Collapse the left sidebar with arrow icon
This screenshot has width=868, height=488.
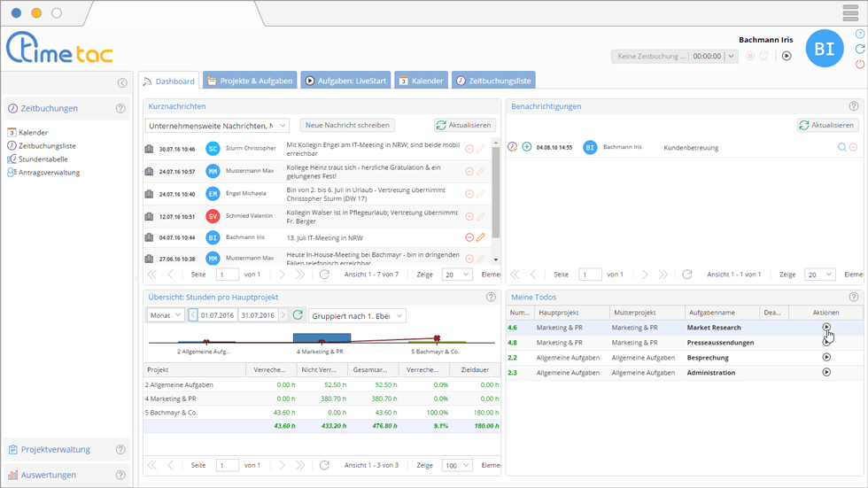122,83
